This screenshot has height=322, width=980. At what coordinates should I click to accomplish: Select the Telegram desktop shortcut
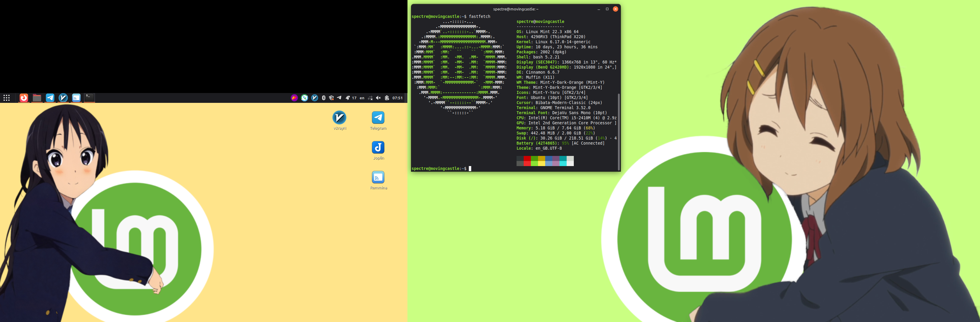click(x=378, y=118)
